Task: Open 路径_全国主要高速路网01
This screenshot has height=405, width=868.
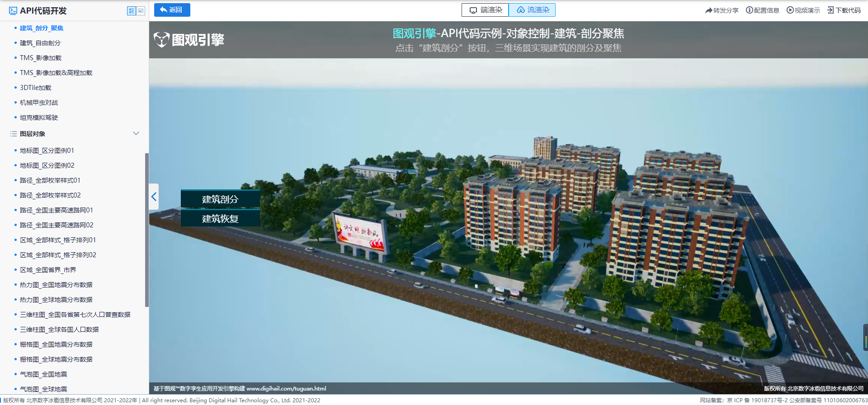Action: pos(57,210)
